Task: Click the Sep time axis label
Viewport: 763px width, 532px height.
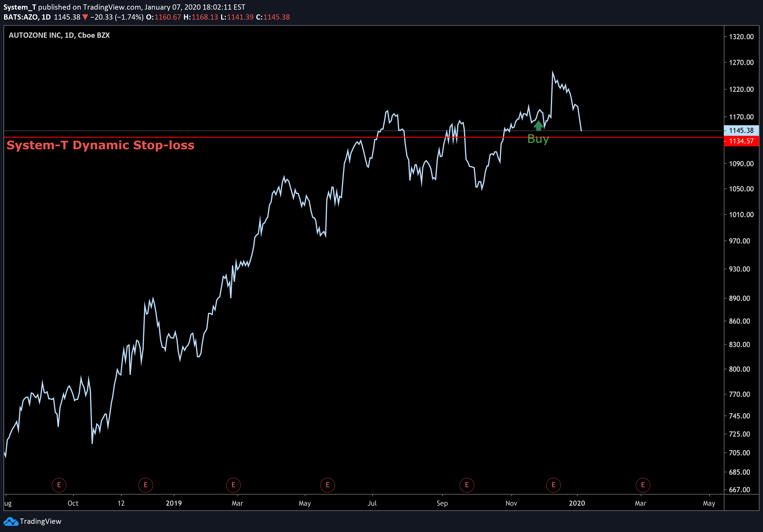Action: click(x=442, y=503)
